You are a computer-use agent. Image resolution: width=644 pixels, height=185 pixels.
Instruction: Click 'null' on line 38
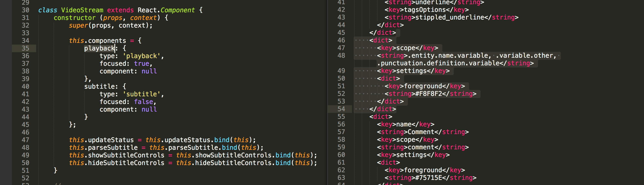coord(149,71)
